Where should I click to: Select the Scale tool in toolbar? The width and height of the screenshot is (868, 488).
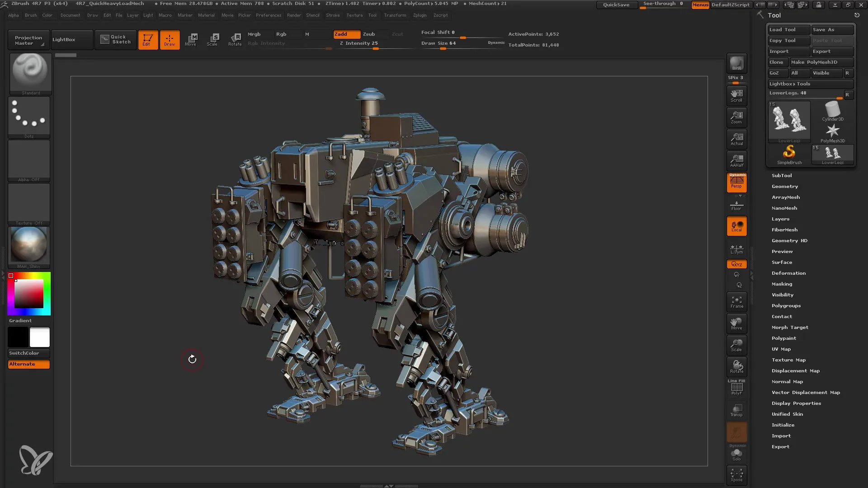coord(212,39)
